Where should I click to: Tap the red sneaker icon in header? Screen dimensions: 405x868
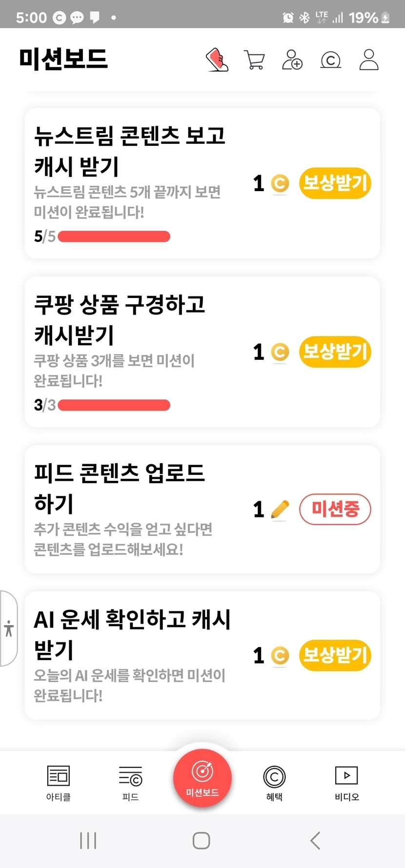217,60
